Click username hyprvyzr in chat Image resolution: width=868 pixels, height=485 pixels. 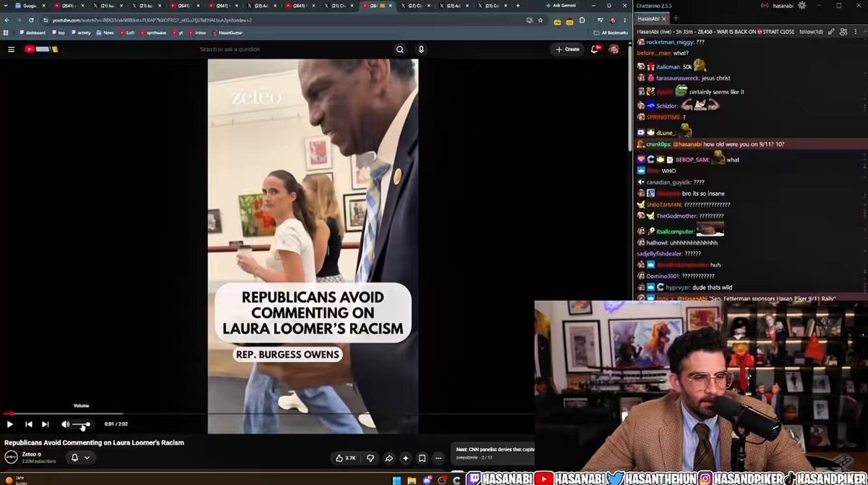pos(679,287)
